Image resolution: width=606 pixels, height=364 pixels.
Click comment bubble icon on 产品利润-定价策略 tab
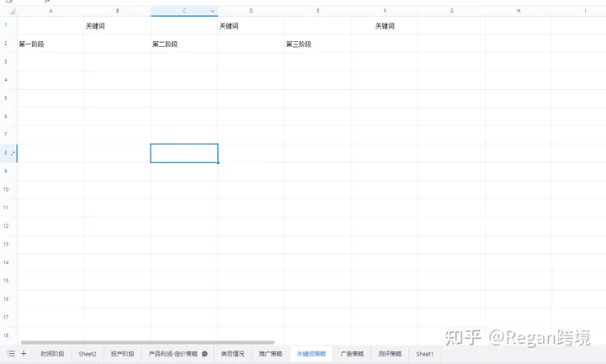click(x=205, y=354)
